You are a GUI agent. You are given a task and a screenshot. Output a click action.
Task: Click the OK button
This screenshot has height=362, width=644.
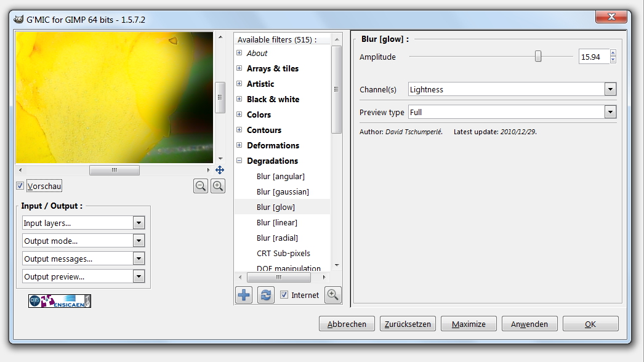pyautogui.click(x=590, y=324)
